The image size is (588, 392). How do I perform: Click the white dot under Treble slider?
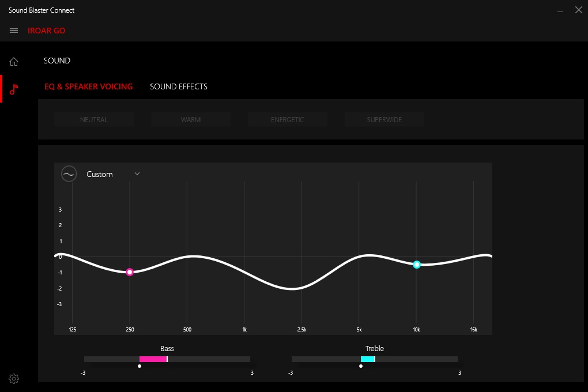361,366
